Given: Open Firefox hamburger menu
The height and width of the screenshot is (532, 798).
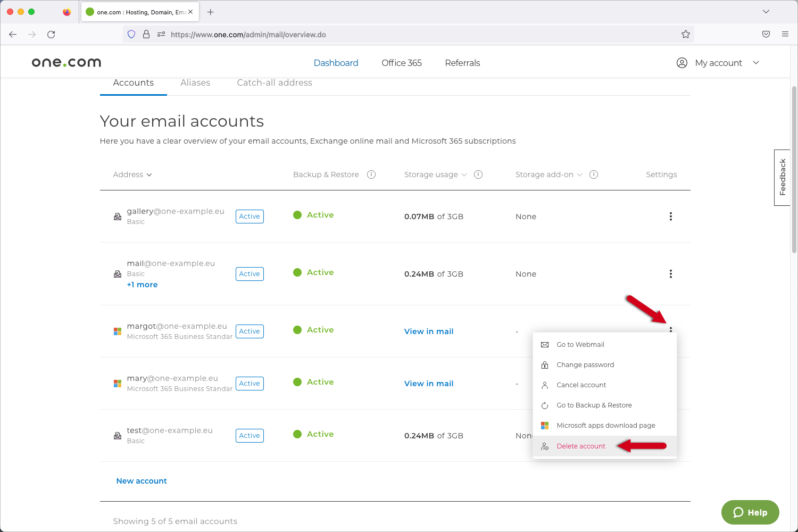Looking at the screenshot, I should click(x=785, y=35).
